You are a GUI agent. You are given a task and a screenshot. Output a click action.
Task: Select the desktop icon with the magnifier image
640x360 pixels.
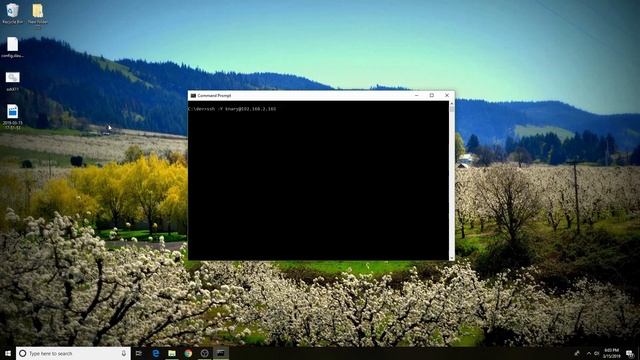[12, 81]
